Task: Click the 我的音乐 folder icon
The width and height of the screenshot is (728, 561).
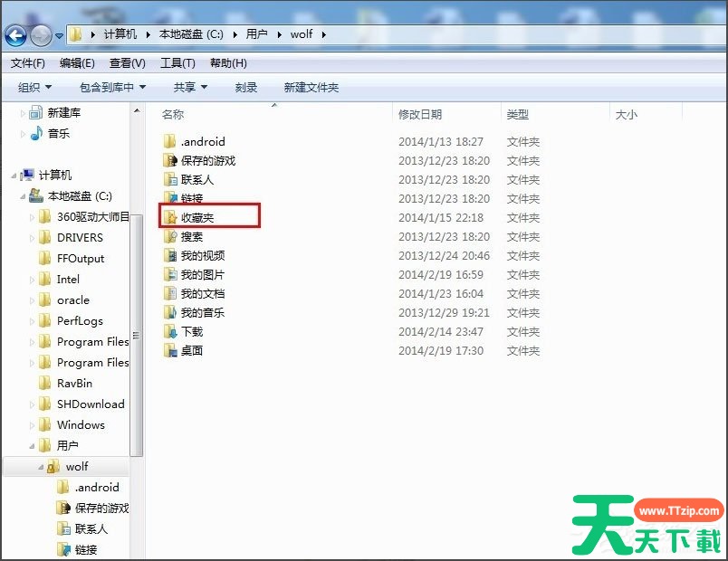Action: click(x=169, y=312)
